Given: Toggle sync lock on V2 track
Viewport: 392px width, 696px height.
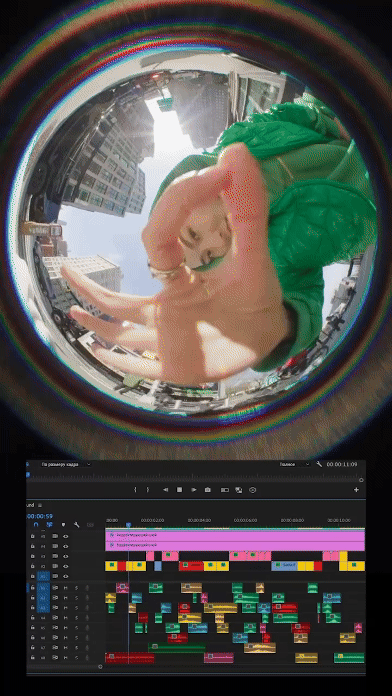Looking at the screenshot, I should (x=55, y=566).
